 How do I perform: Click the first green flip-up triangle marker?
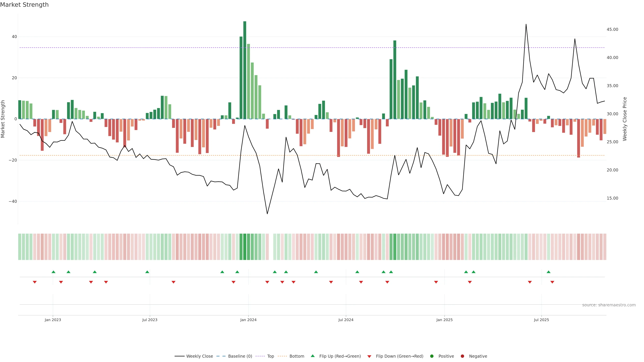[x=53, y=272]
